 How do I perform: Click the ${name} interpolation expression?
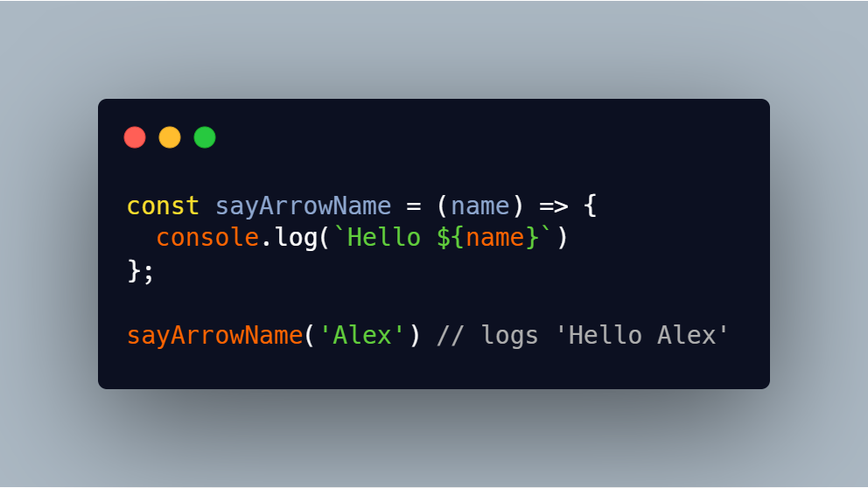tap(487, 237)
